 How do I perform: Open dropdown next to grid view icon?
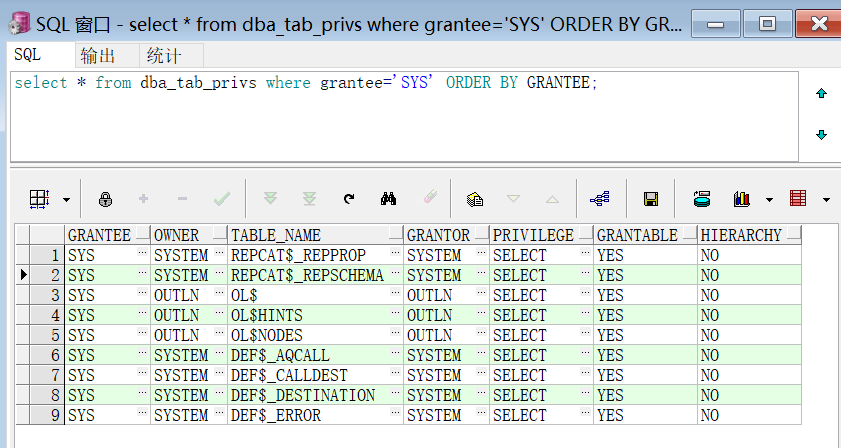click(66, 200)
